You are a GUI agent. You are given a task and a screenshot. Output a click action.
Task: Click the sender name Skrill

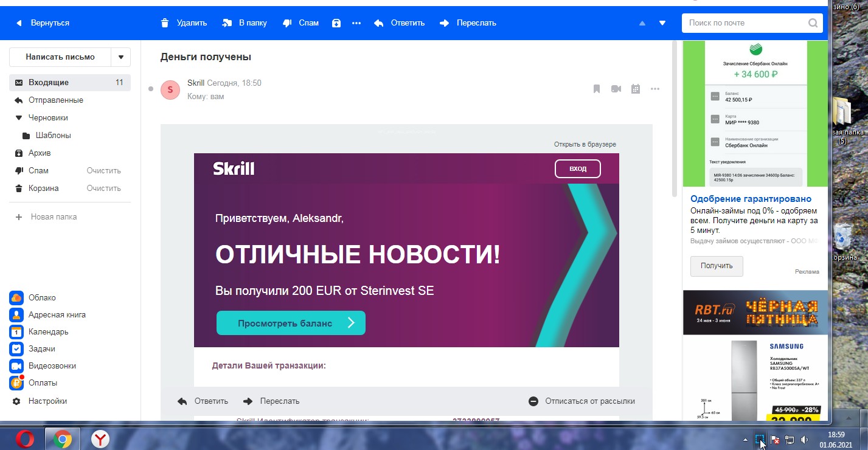click(196, 83)
